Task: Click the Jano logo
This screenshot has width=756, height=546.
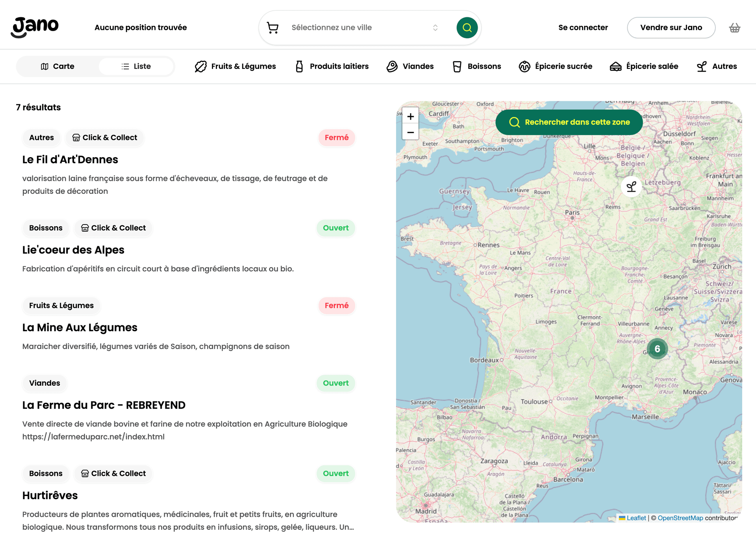Action: tap(35, 27)
